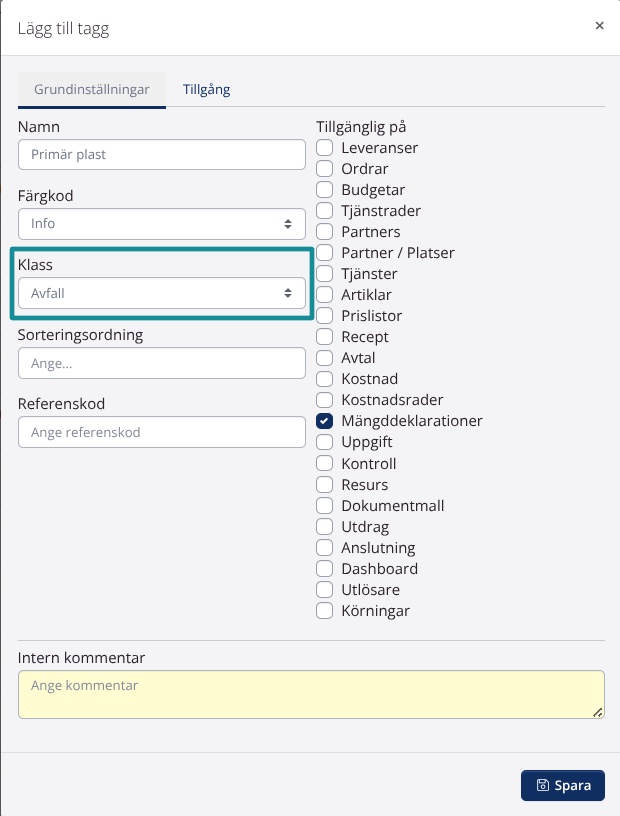
Task: Click the Spara button
Action: 562,785
